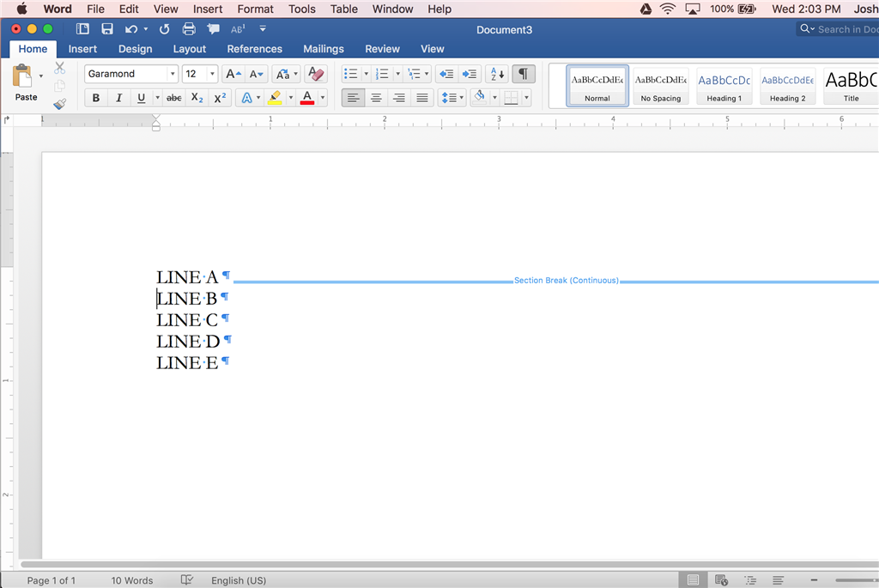Screen dimensions: 879x588
Task: Decrease font size with the A-down icon
Action: (x=256, y=74)
